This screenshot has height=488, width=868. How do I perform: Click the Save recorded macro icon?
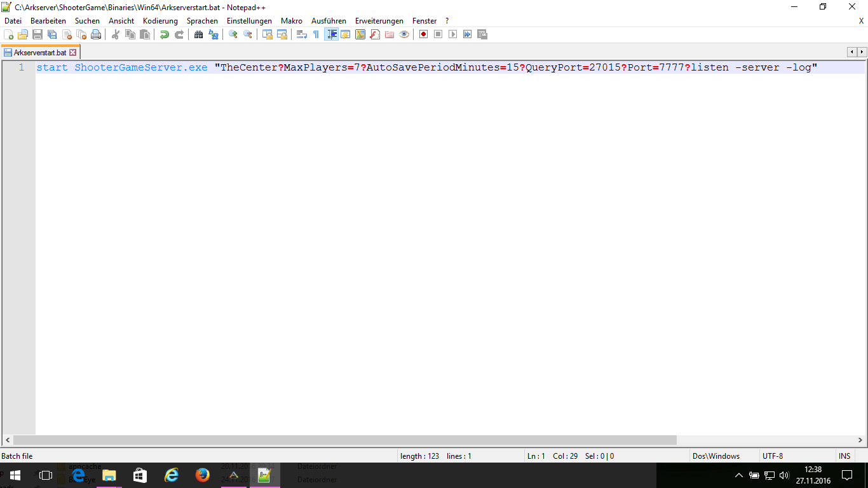[x=482, y=34]
